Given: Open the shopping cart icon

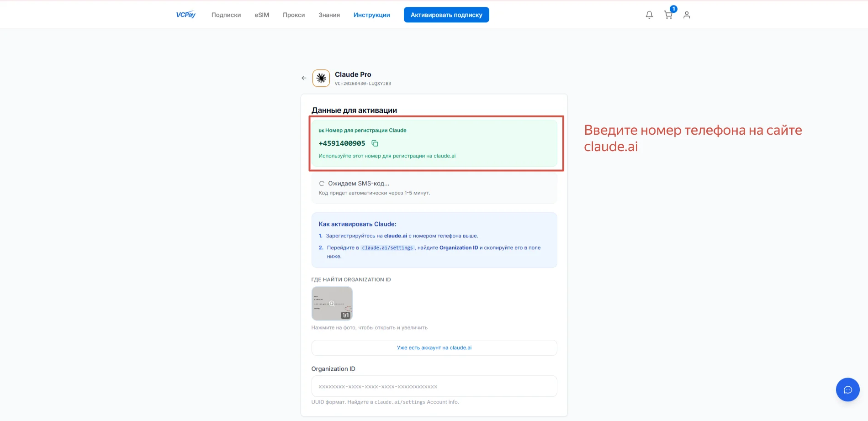Looking at the screenshot, I should 668,15.
